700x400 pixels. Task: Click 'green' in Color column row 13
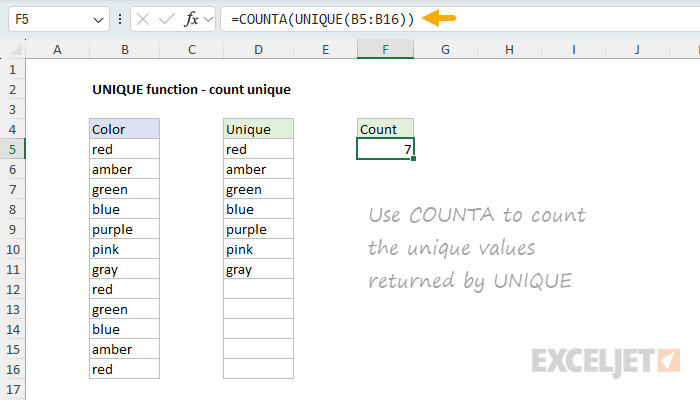125,309
